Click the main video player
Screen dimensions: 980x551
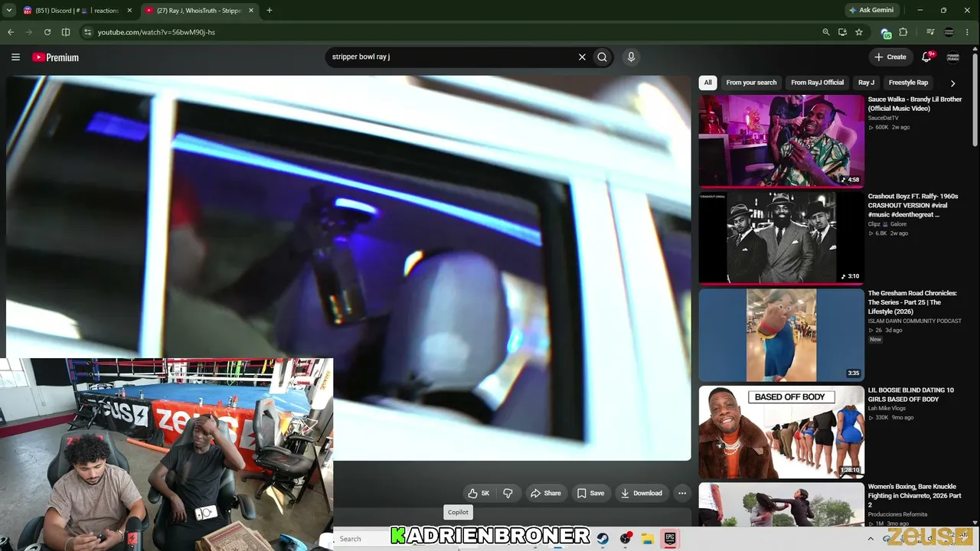coord(348,268)
